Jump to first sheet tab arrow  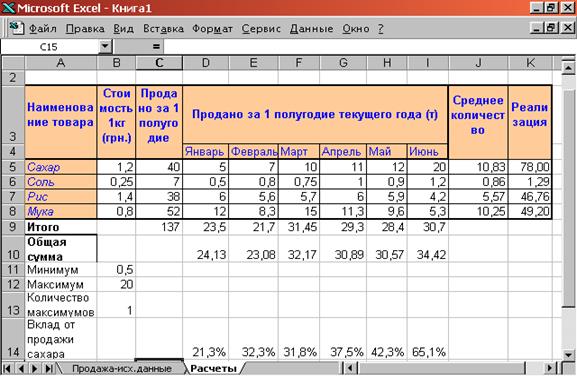[x=7, y=368]
